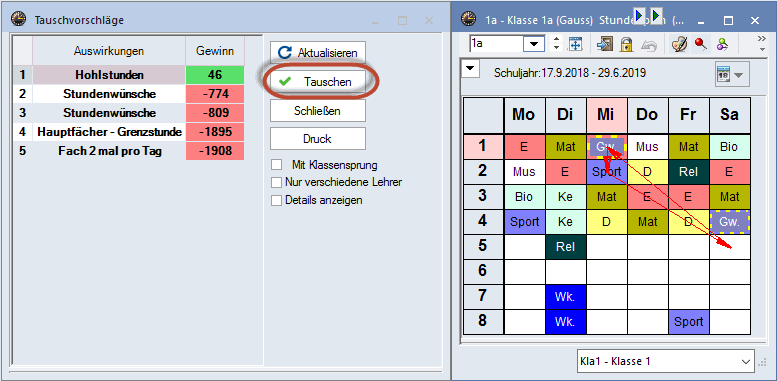
Task: Click the Gewinn value -1895
Action: (x=215, y=132)
